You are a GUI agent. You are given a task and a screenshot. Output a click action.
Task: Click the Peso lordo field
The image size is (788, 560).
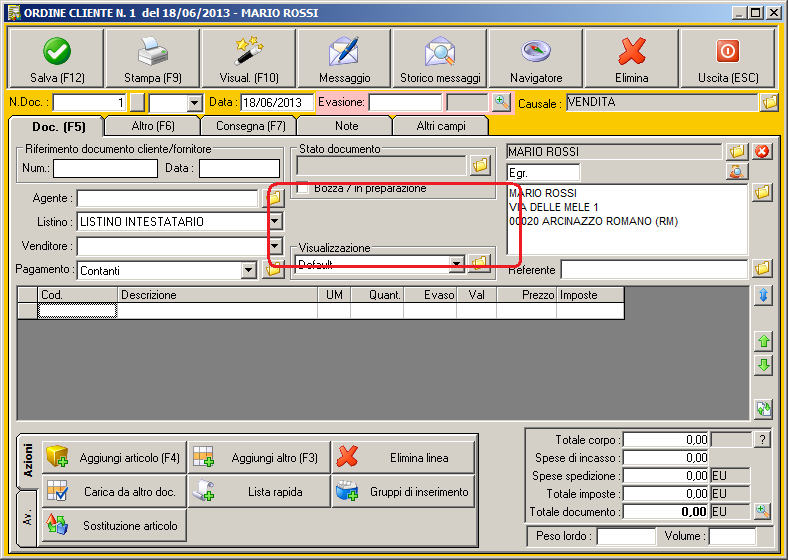click(x=626, y=536)
